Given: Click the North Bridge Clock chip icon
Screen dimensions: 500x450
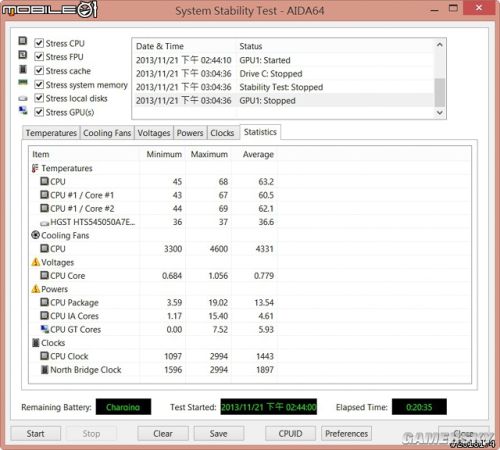Looking at the screenshot, I should point(44,370).
